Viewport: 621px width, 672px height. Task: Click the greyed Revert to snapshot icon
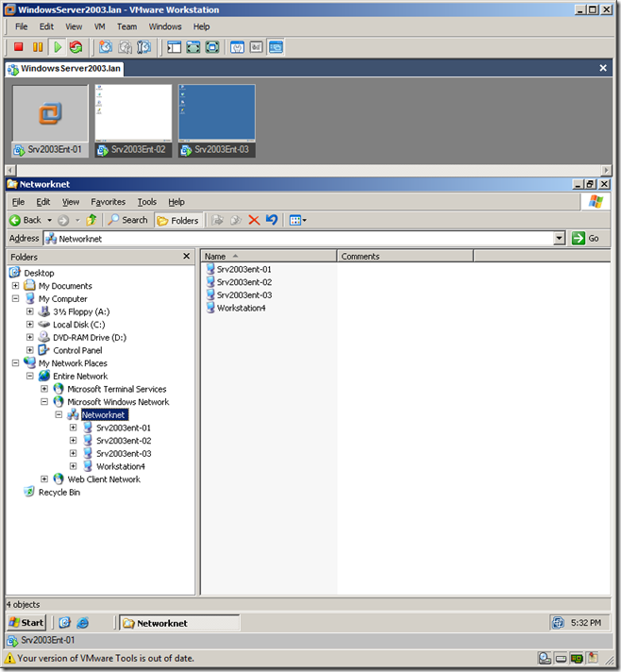[x=126, y=46]
